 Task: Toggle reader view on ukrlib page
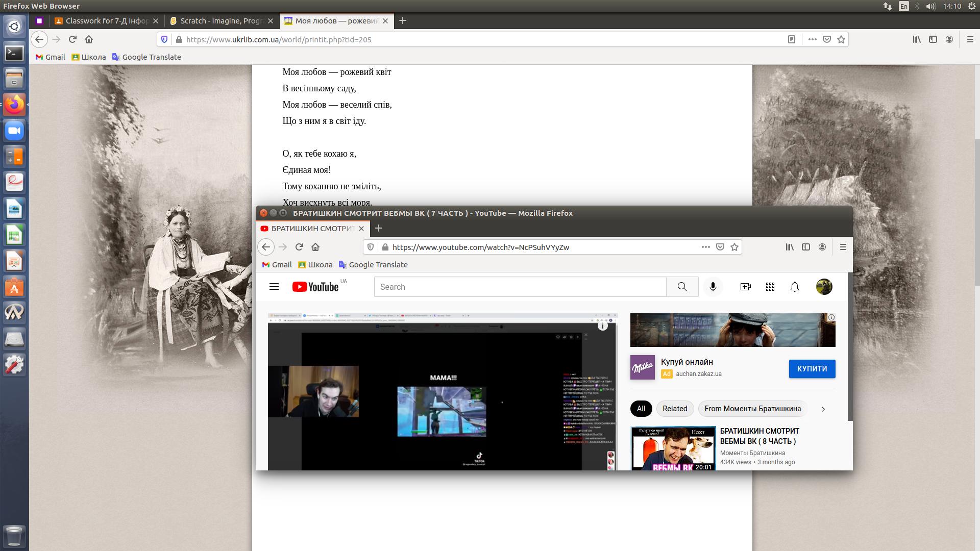coord(792,39)
